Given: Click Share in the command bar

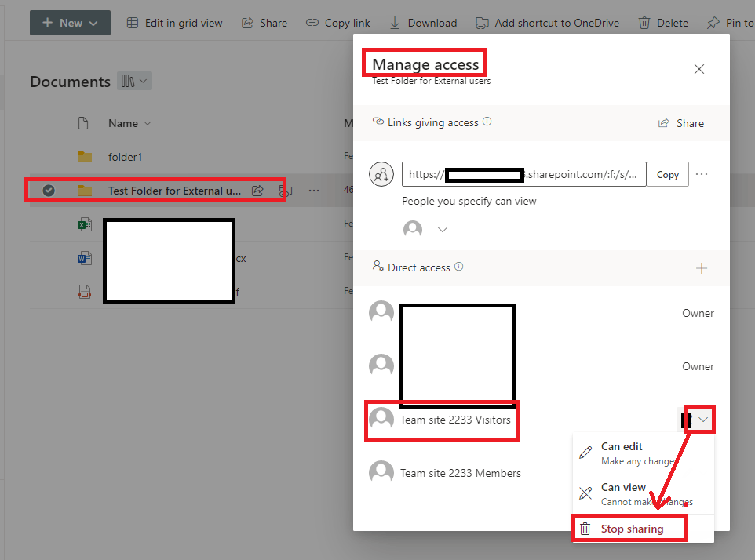Looking at the screenshot, I should click(x=264, y=23).
